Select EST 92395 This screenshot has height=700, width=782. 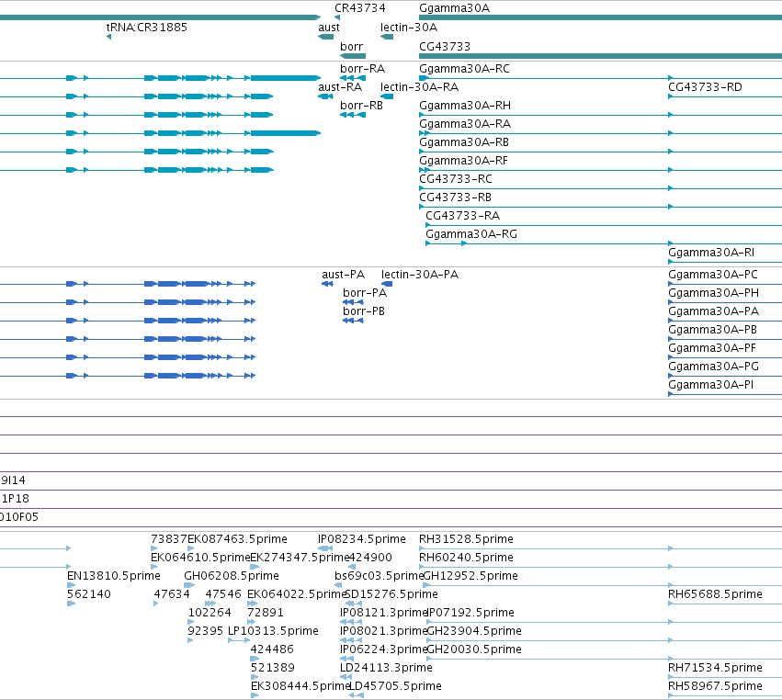coord(206,631)
